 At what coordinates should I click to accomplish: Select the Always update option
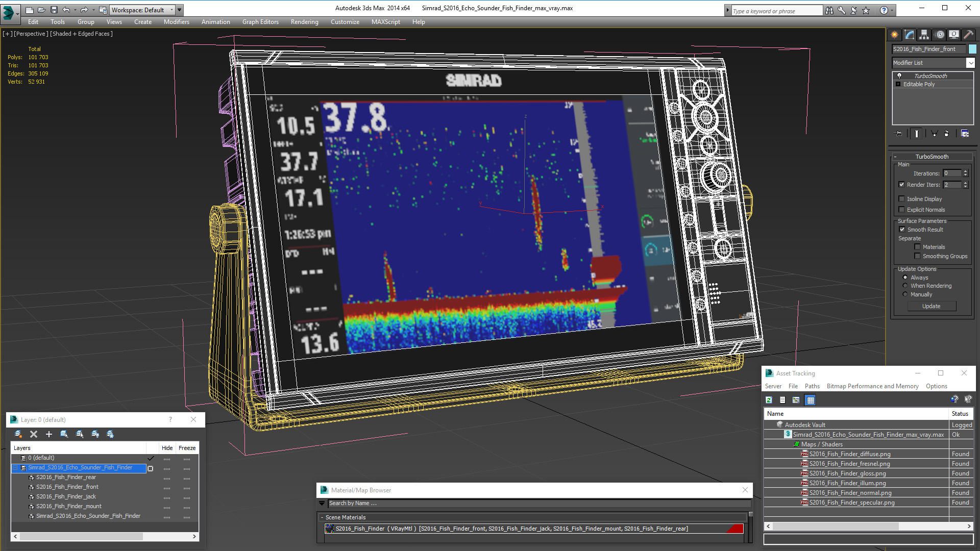(x=905, y=278)
